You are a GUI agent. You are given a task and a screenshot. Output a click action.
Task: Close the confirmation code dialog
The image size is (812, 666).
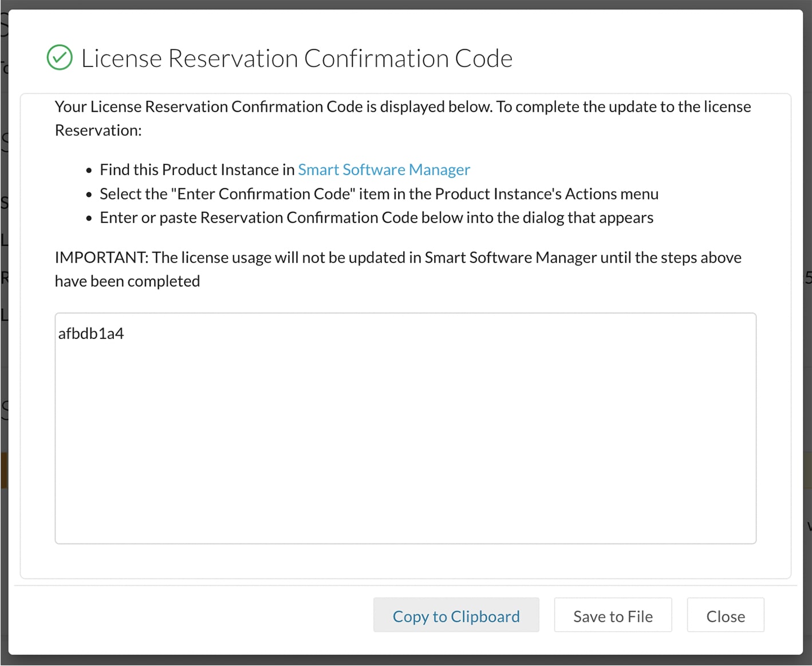click(725, 616)
